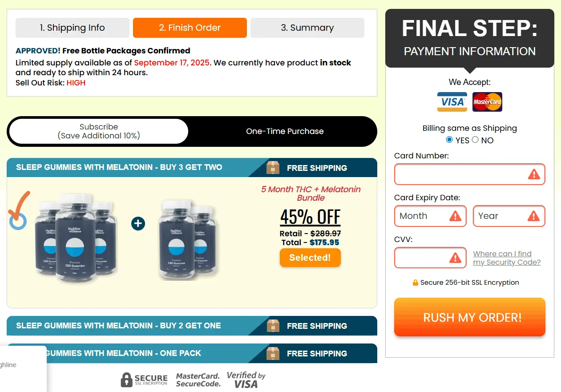Screen dimensions: 561x392
Task: Click the plus icon between bottle bundles
Action: (138, 223)
